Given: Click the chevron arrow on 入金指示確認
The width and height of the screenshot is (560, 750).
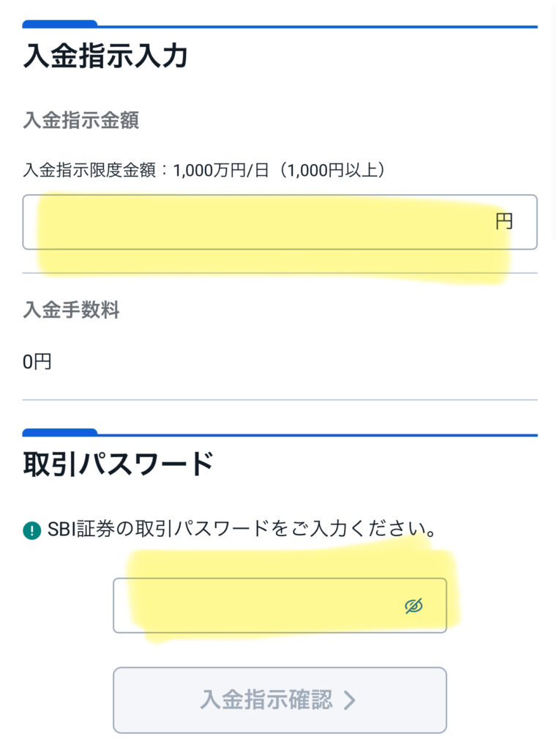Looking at the screenshot, I should pos(350,699).
